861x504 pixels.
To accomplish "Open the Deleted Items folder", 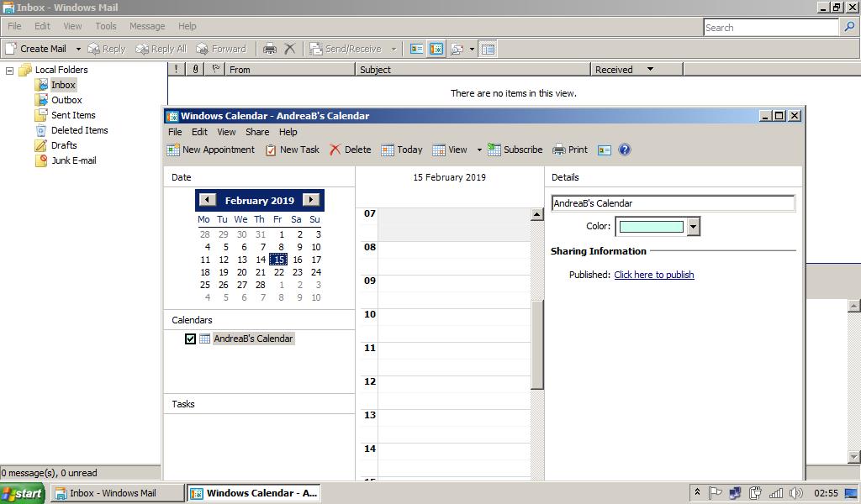I will pos(80,130).
